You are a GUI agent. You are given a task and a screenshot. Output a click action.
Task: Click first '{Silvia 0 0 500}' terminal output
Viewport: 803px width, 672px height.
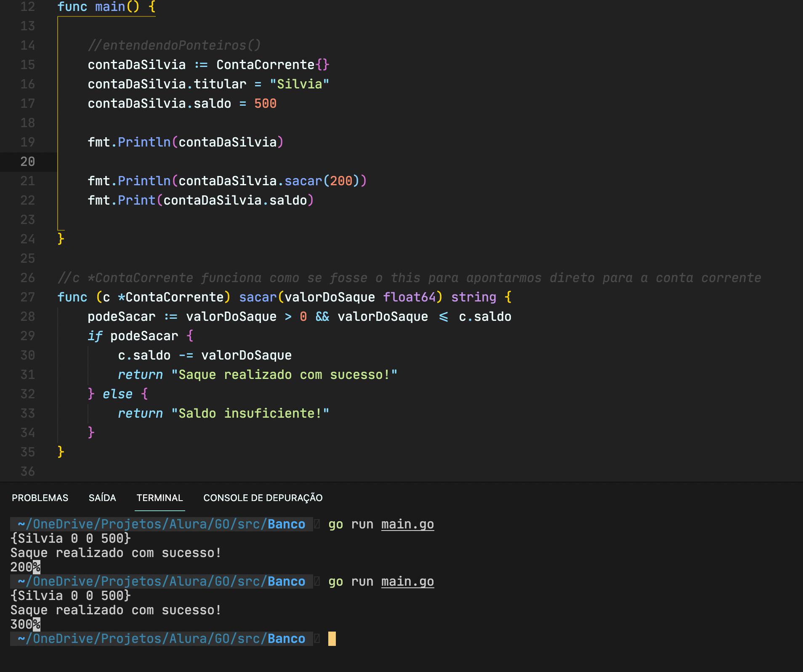pos(71,539)
